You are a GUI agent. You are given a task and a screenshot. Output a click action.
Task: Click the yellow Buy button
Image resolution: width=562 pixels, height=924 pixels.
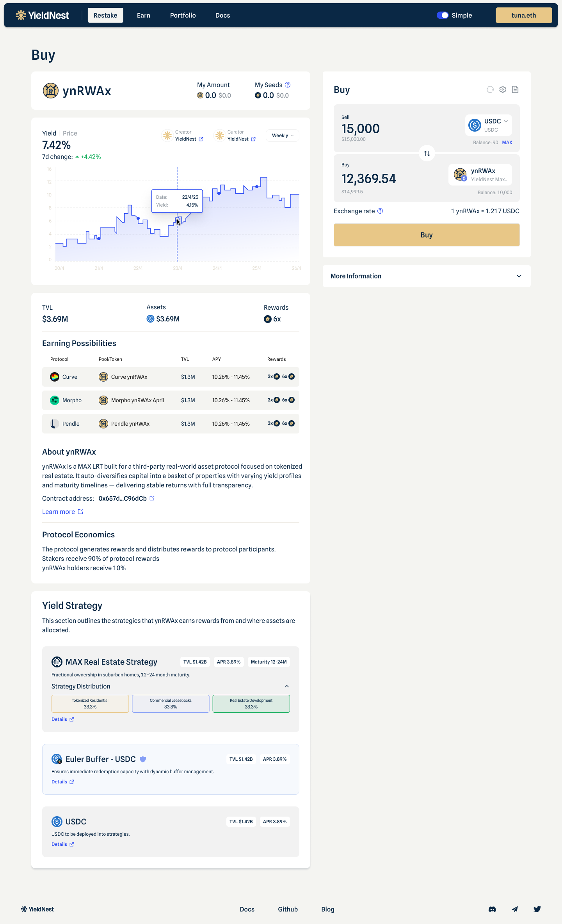[427, 235]
